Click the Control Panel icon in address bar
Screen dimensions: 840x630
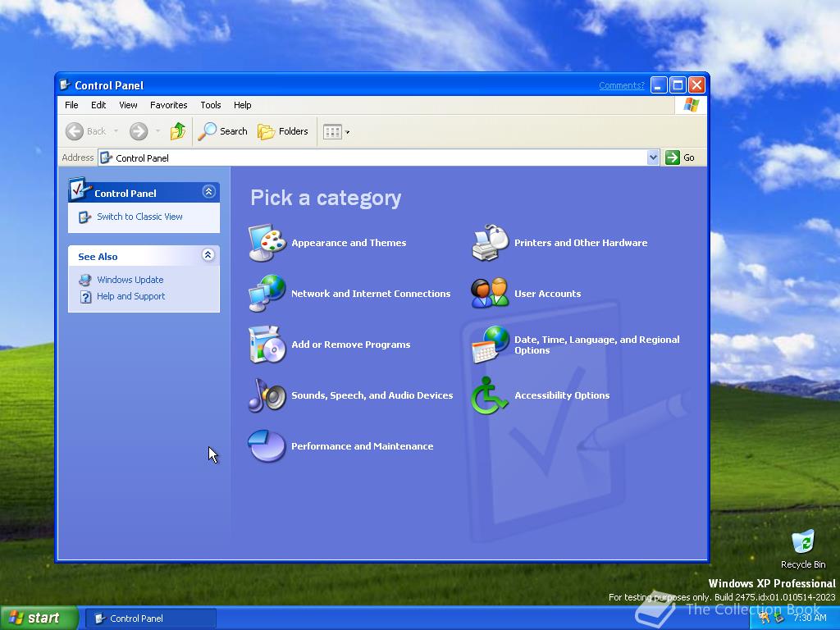coord(106,157)
